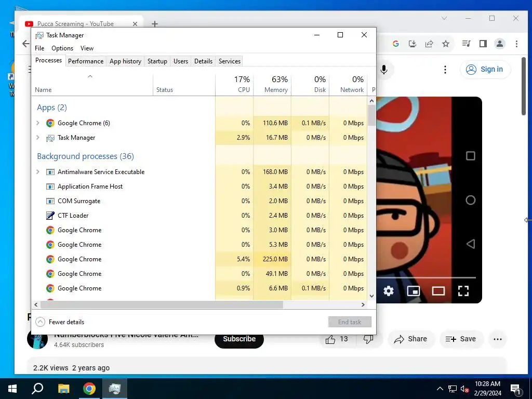Dislike the YouTube video

click(368, 339)
